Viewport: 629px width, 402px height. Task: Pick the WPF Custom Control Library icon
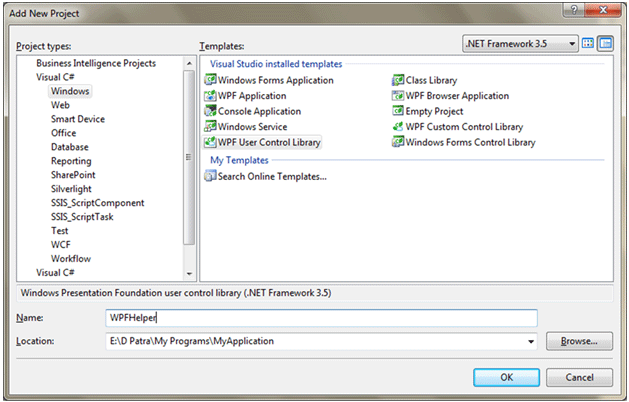point(398,127)
